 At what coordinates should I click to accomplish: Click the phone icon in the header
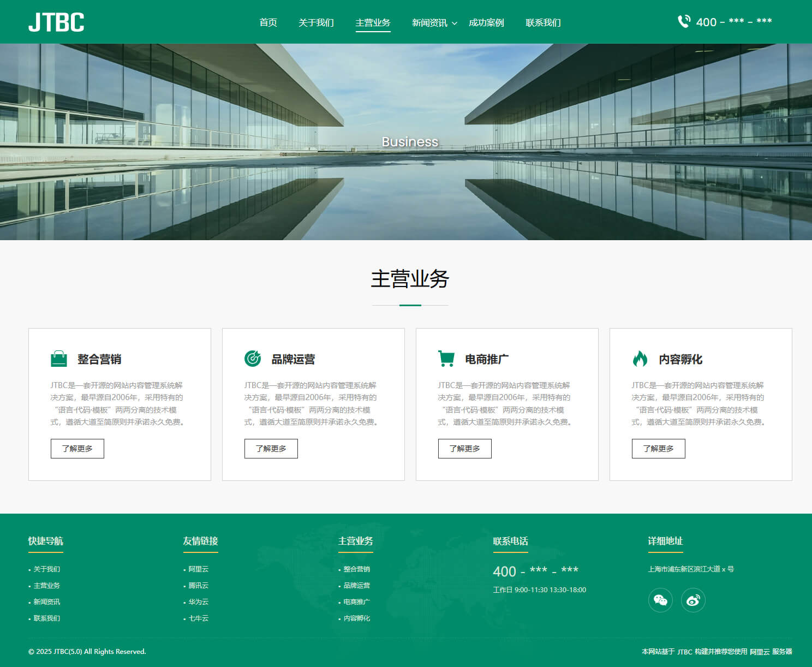pyautogui.click(x=684, y=22)
